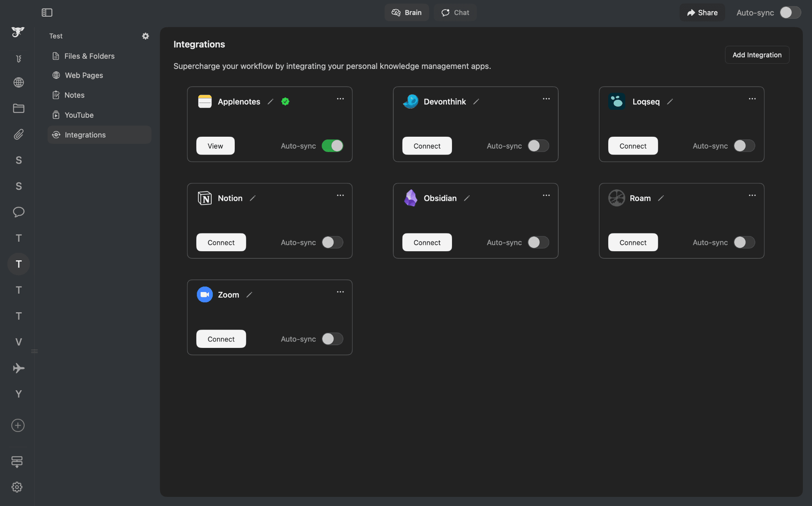Connect the Notion integration
This screenshot has width=812, height=506.
221,242
